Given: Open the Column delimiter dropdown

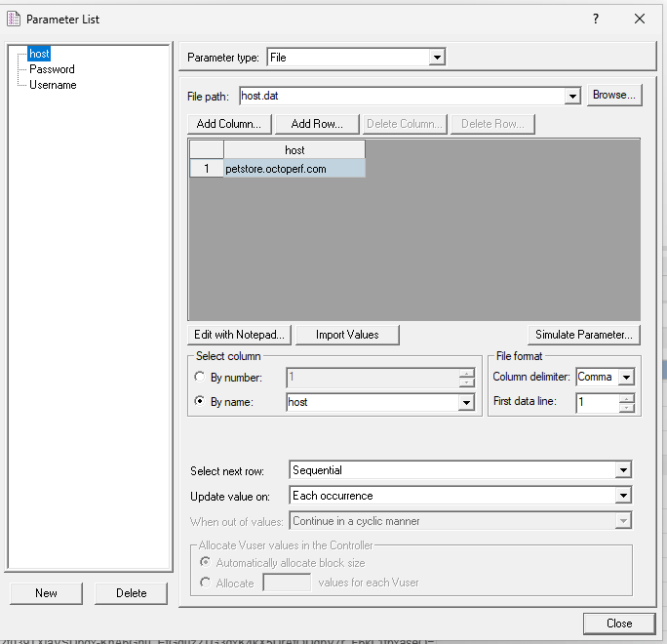Looking at the screenshot, I should 626,377.
